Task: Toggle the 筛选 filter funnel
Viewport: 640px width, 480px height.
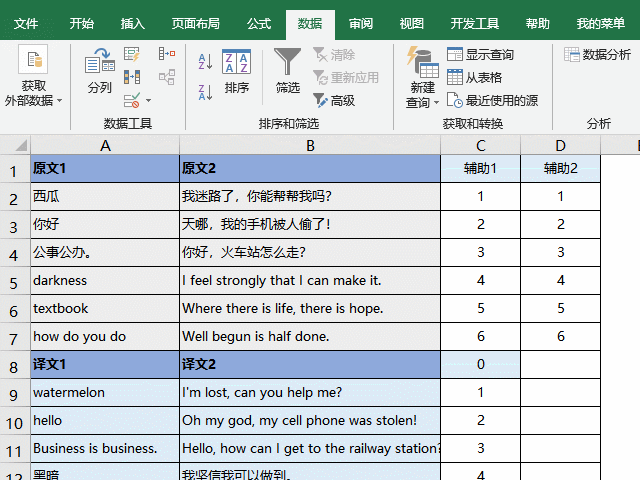Action: (287, 71)
